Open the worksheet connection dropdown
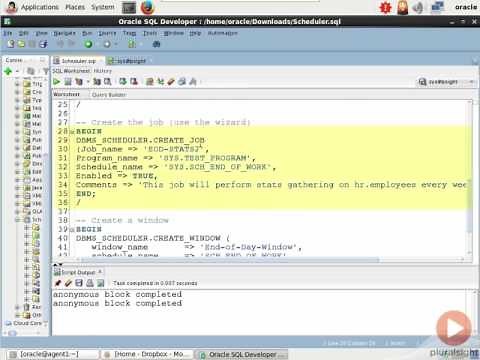Image resolution: width=480 pixels, height=360 pixels. (x=447, y=82)
